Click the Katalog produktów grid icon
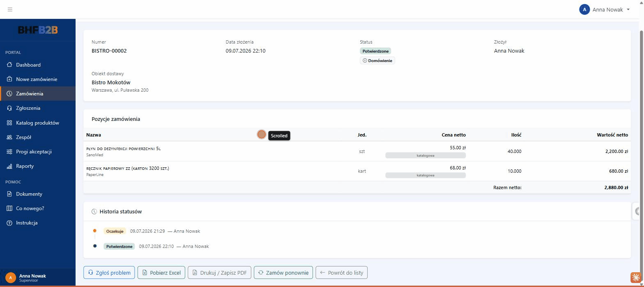 pyautogui.click(x=9, y=123)
